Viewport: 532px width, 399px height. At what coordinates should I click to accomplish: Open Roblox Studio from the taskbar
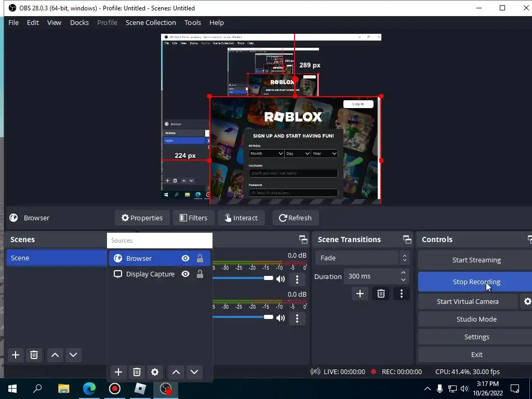click(x=140, y=389)
